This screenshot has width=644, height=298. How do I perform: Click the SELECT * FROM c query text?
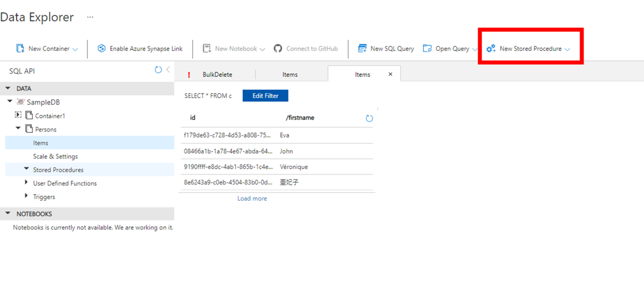(x=208, y=96)
